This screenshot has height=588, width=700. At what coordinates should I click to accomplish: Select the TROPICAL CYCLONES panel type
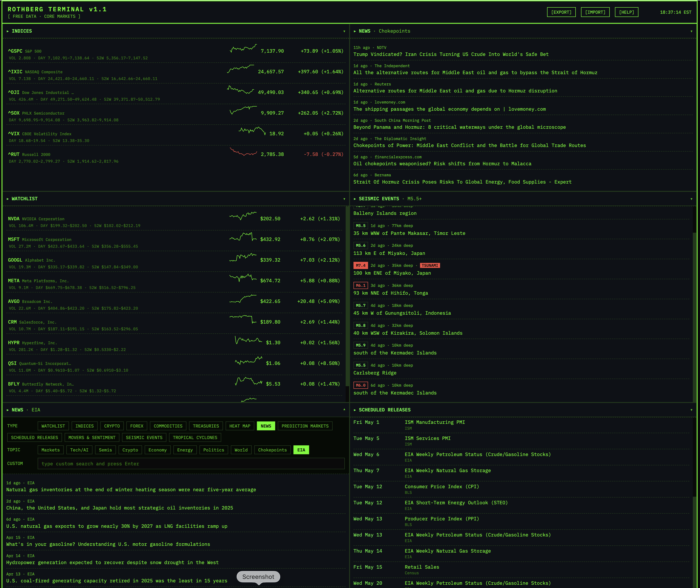(x=195, y=438)
